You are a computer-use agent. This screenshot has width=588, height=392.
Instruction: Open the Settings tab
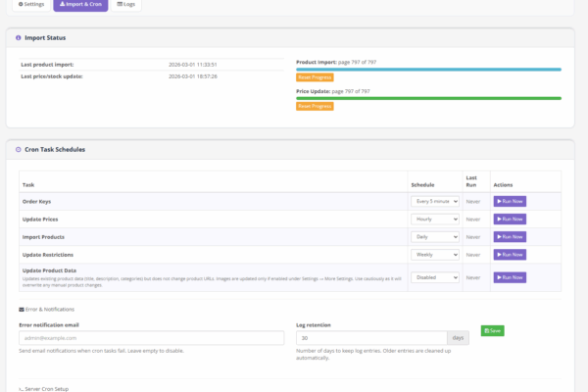click(31, 4)
